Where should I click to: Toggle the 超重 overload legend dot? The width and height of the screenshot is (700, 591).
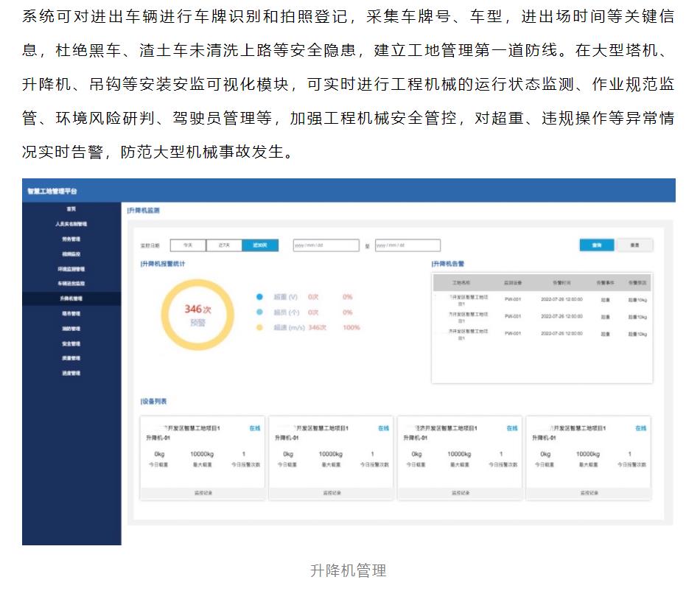pos(259,297)
